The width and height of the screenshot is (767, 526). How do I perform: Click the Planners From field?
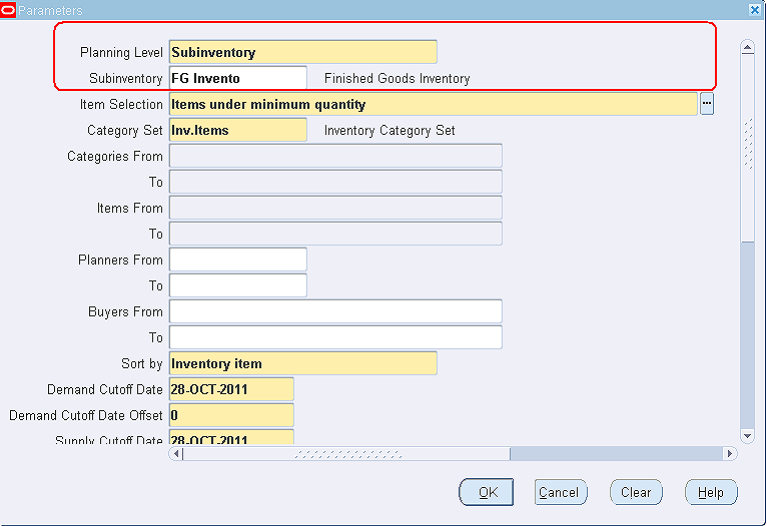pos(238,259)
